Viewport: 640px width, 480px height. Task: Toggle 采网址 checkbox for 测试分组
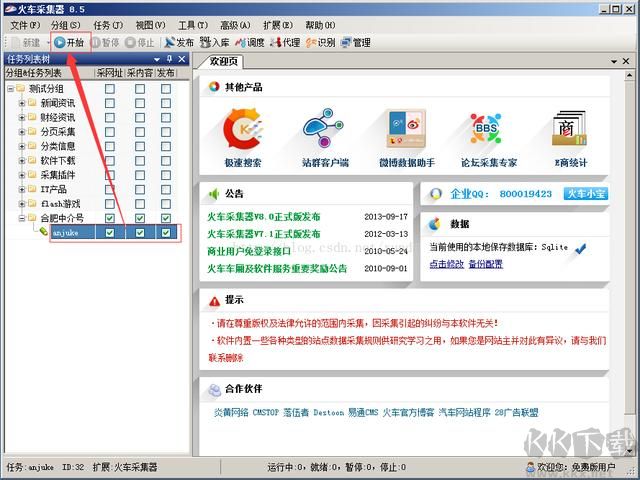click(110, 89)
